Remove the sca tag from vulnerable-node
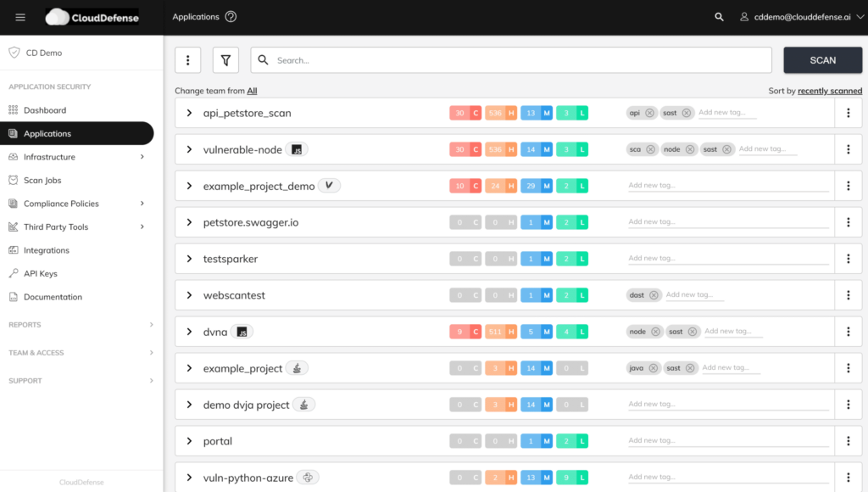868x492 pixels. tap(651, 149)
